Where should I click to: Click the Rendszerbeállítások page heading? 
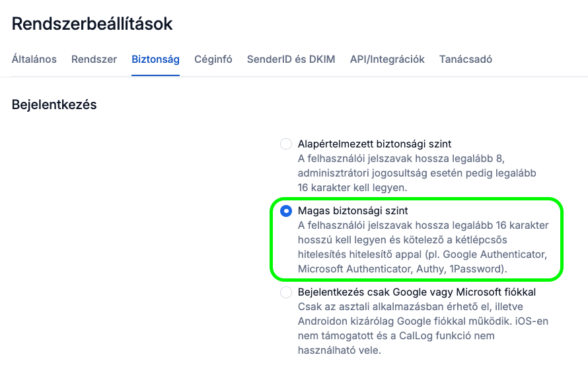point(92,24)
